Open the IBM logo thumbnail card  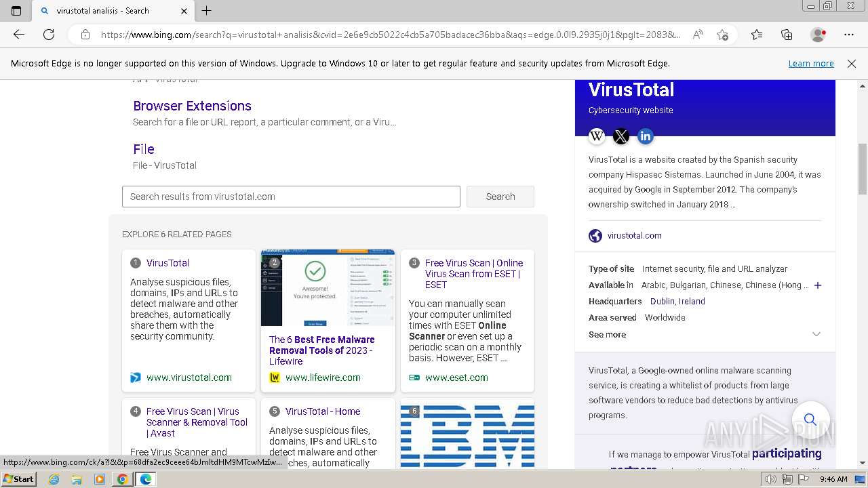click(x=467, y=434)
